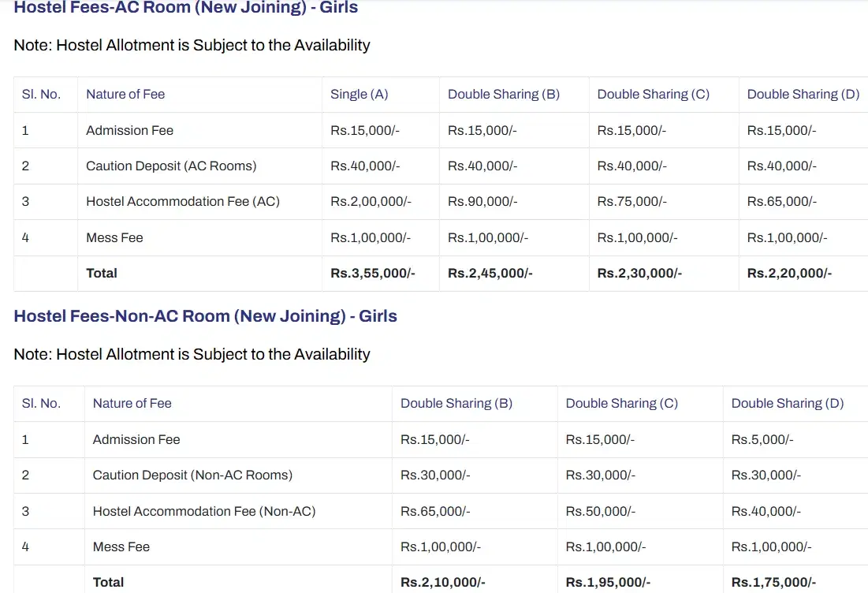Viewport: 868px width, 593px height.
Task: Click the Hostel Fees-Non-AC Room Girls heading
Action: (x=205, y=316)
